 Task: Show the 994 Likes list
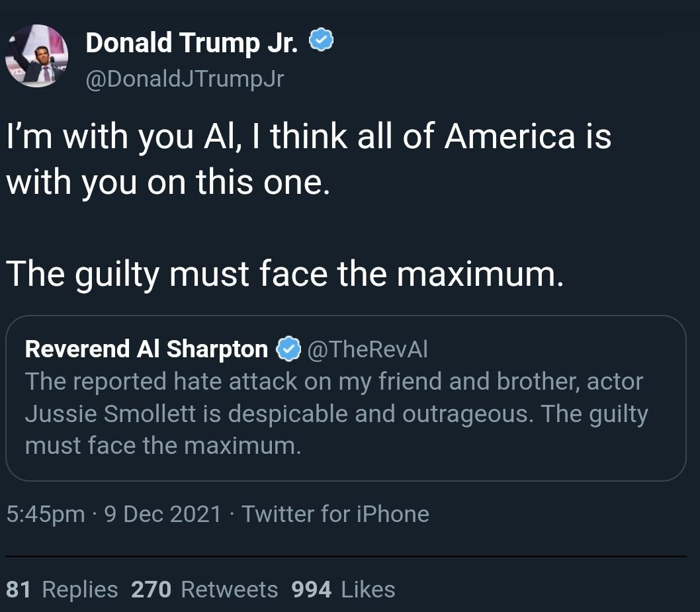343,590
